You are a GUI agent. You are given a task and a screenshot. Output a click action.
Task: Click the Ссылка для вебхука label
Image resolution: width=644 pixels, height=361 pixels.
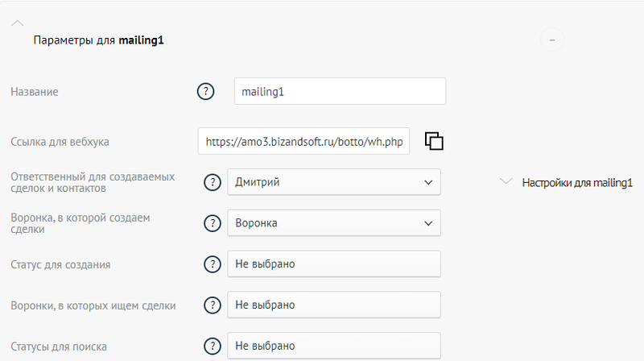point(60,142)
